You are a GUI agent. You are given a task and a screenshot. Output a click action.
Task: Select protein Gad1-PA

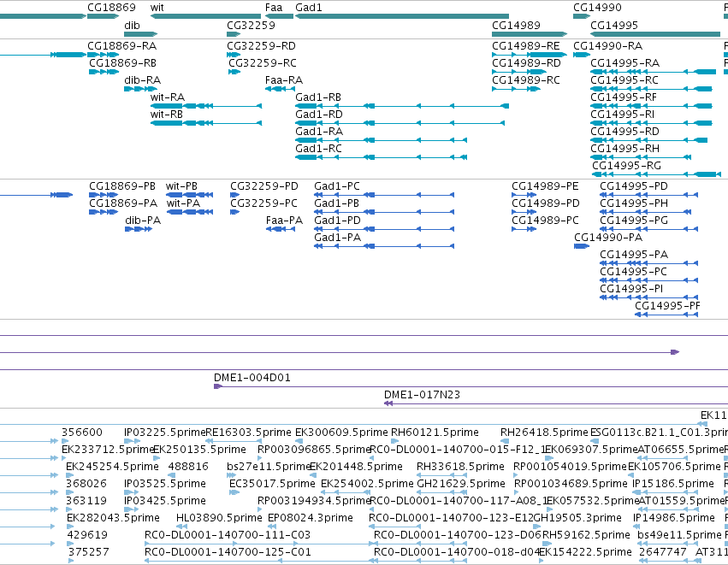coord(337,238)
